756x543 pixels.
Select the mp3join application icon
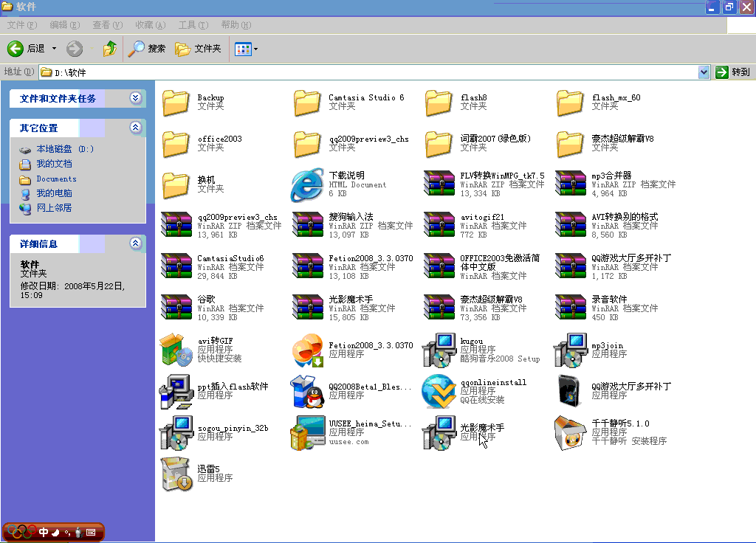pos(571,350)
